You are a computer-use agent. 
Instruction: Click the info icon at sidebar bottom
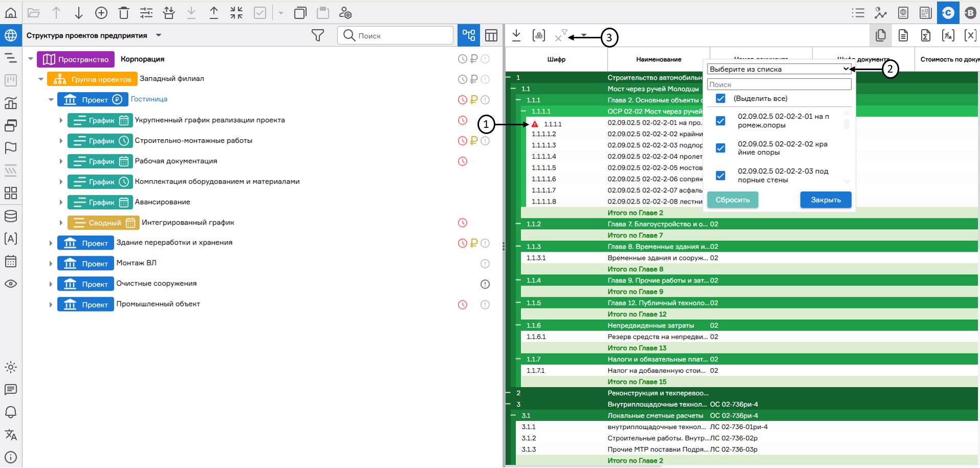(x=11, y=457)
